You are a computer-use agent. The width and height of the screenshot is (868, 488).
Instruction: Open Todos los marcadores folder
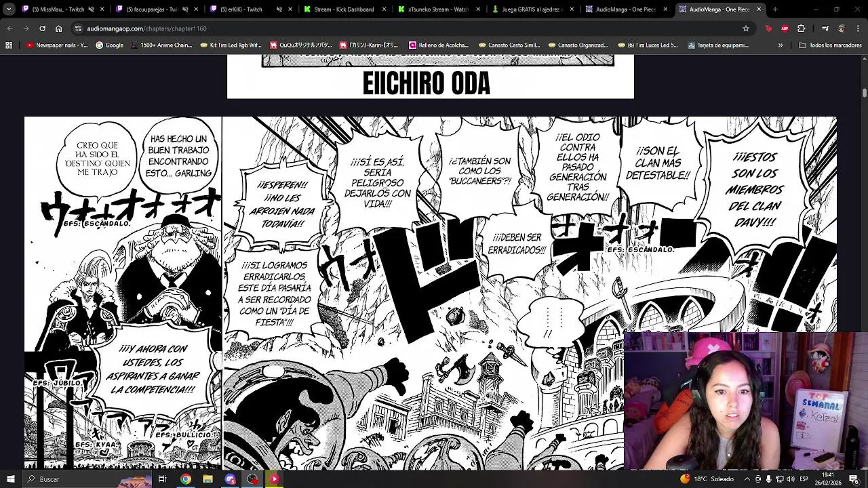pos(830,45)
